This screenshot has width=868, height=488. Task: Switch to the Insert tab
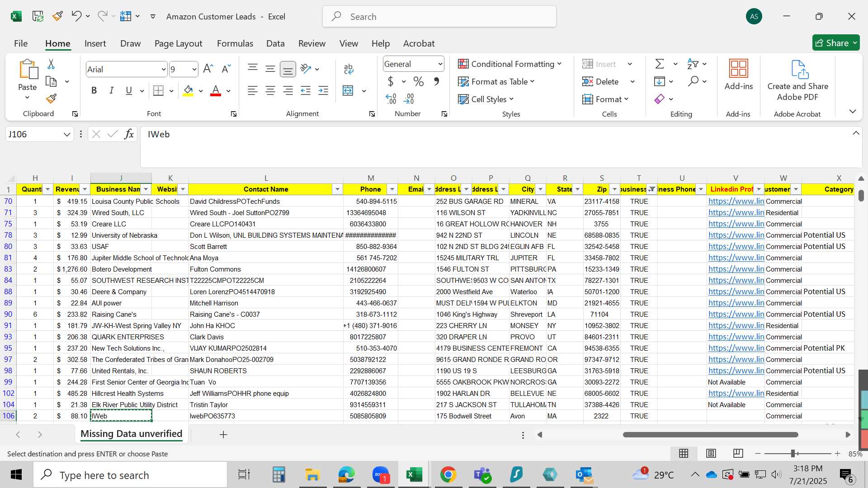point(95,43)
